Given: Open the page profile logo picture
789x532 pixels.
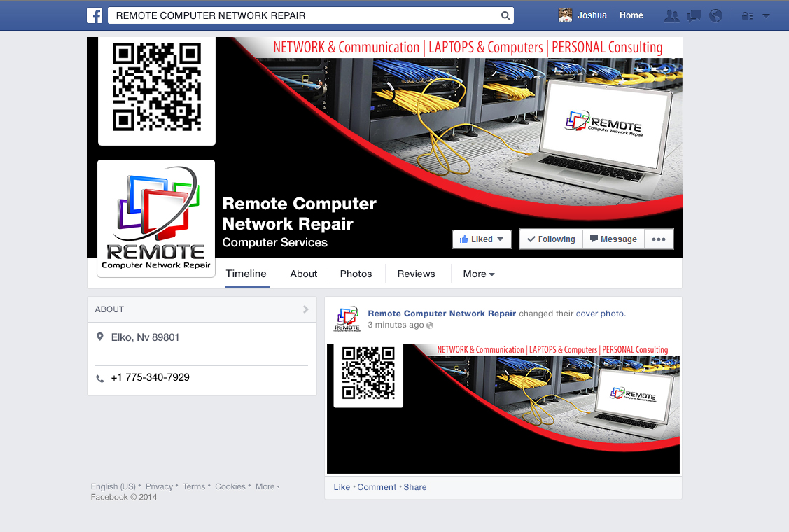Looking at the screenshot, I should [156, 218].
